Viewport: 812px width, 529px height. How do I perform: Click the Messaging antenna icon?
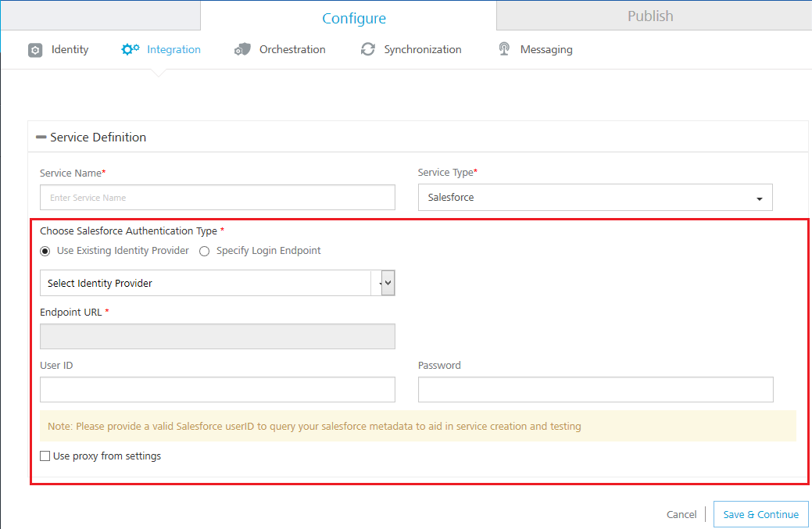(504, 49)
